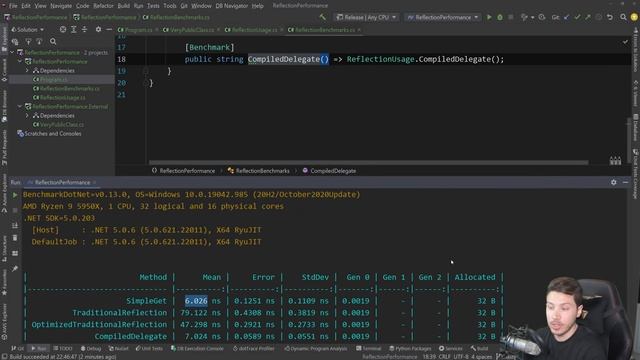The height and width of the screenshot is (360, 640).
Task: Click the search icon in Solution explorer
Action: pos(53,41)
